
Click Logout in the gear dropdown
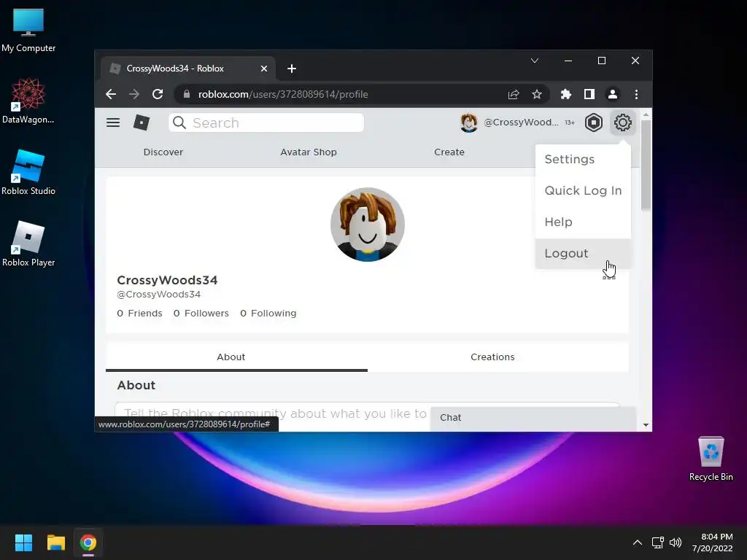point(583,253)
